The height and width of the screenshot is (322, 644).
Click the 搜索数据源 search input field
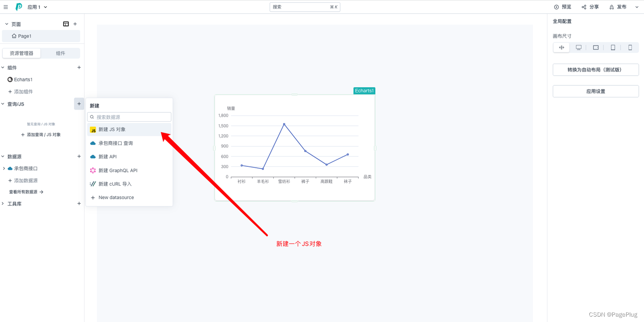(129, 117)
